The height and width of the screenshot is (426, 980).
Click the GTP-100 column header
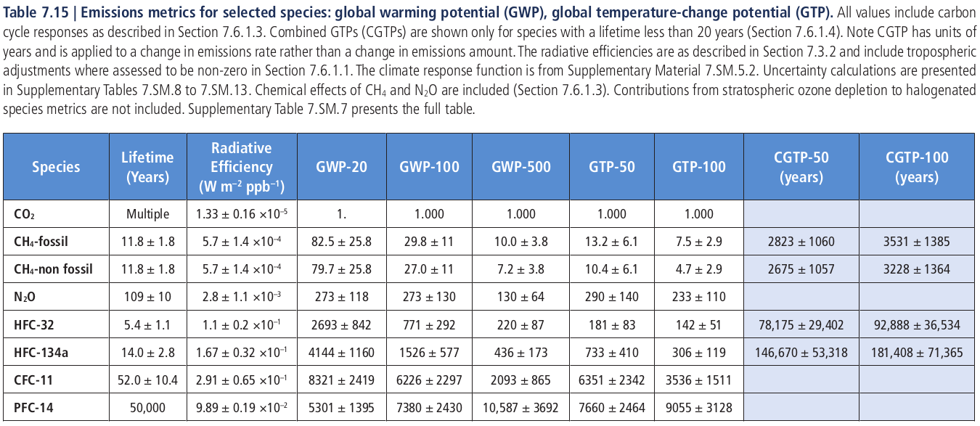click(699, 167)
